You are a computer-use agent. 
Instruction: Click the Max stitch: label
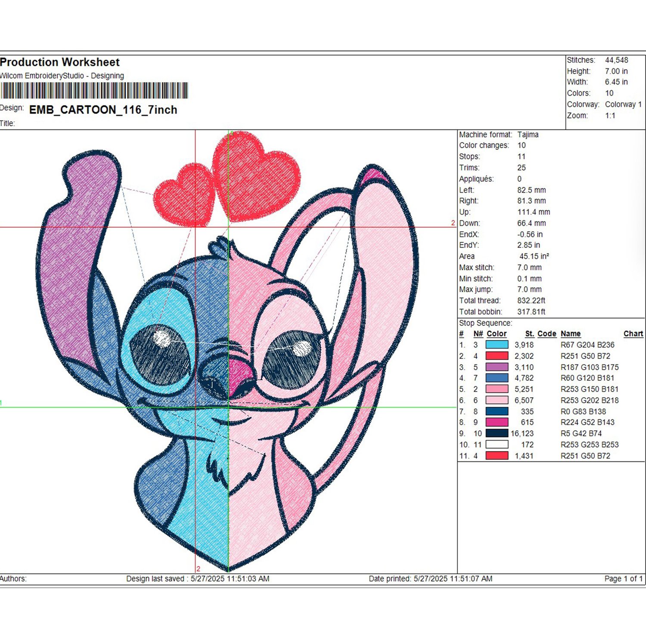point(477,268)
